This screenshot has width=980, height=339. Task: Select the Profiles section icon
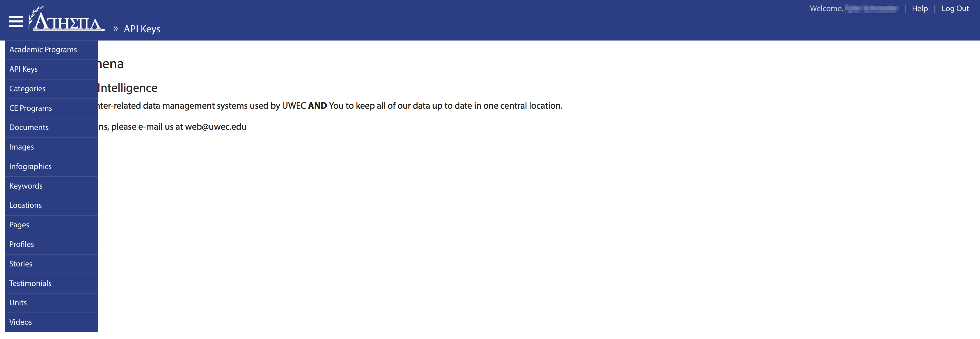coord(21,243)
